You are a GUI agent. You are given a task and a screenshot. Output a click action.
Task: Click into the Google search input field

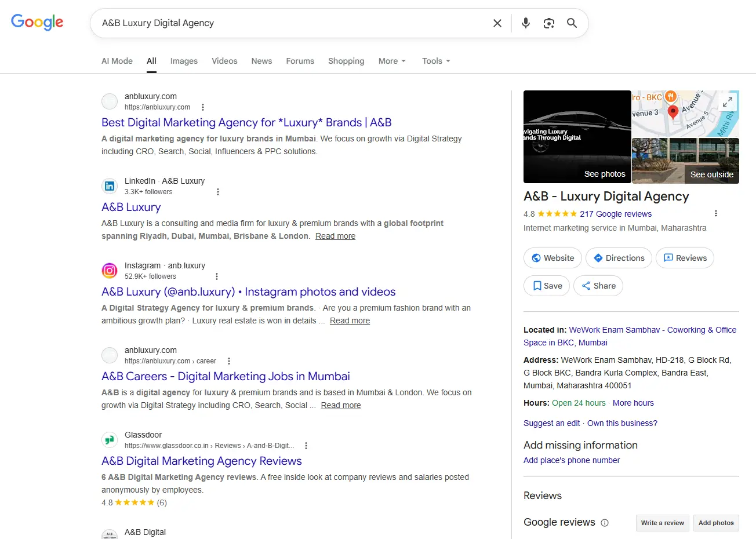290,23
